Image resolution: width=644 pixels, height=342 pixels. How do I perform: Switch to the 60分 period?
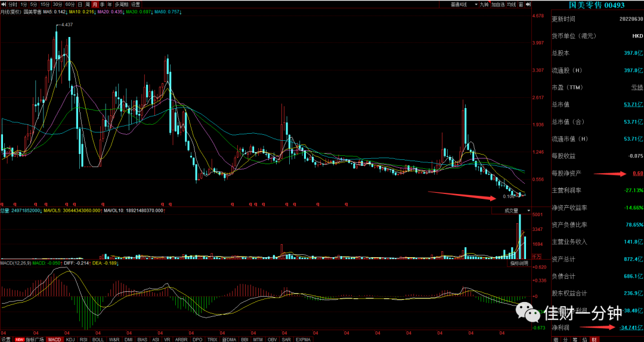click(70, 4)
